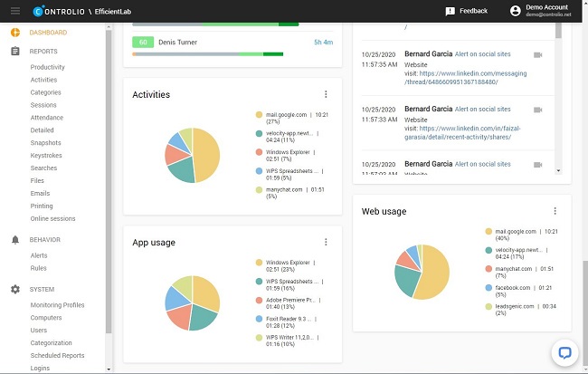The height and width of the screenshot is (374, 588).
Task: Click Alert on social sites at 11:57:35
Action: 483,54
